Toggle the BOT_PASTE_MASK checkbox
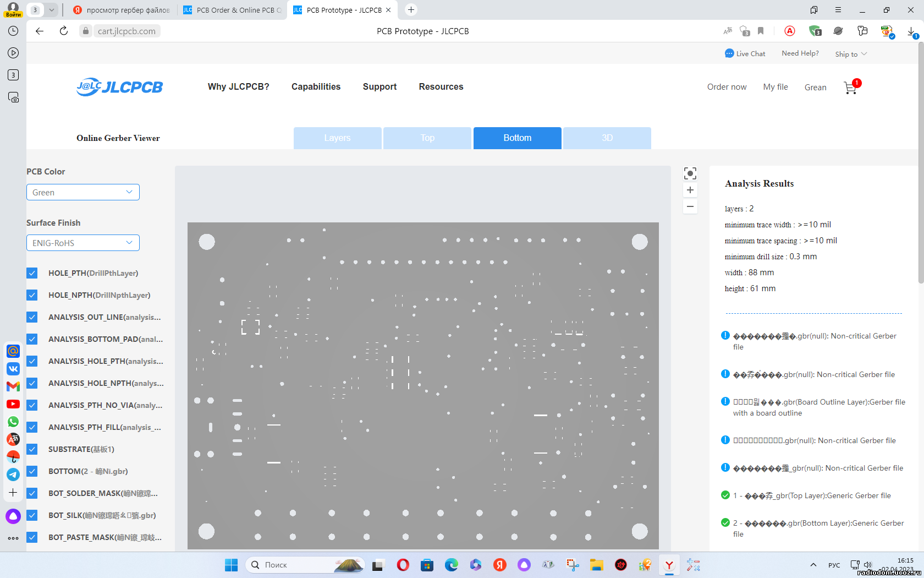The height and width of the screenshot is (578, 924). coord(32,537)
